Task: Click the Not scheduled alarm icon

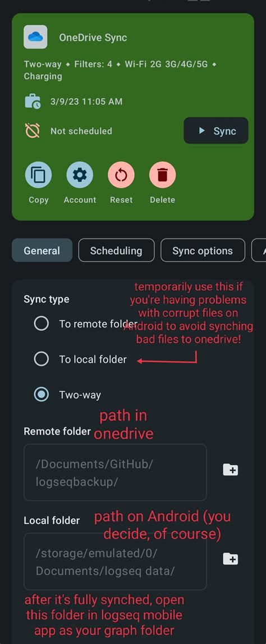Action: pyautogui.click(x=33, y=131)
